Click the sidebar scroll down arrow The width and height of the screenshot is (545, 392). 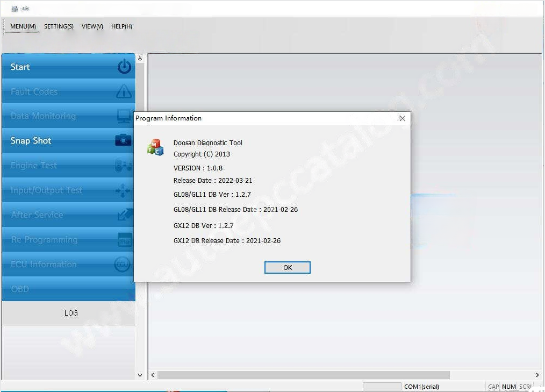click(x=140, y=375)
